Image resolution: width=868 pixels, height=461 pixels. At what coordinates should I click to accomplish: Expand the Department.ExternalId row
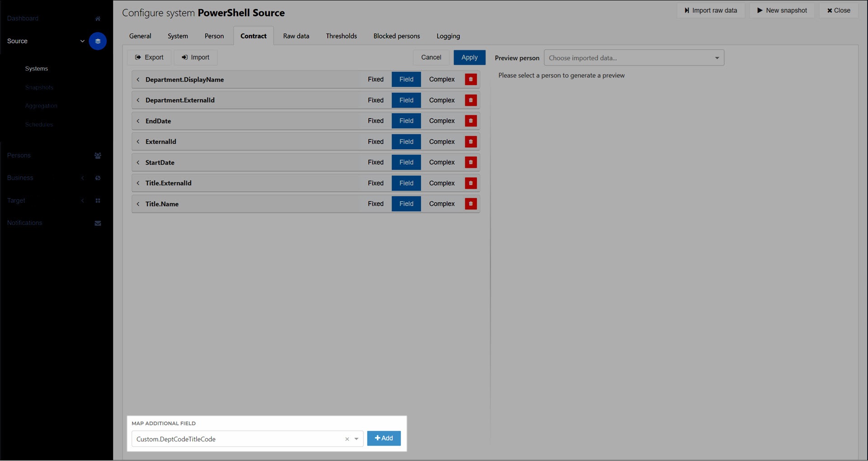(x=138, y=100)
